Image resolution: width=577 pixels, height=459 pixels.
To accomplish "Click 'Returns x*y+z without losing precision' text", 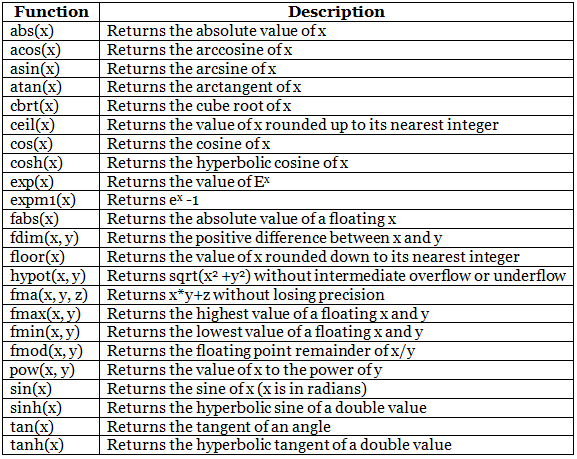I will click(x=246, y=295).
